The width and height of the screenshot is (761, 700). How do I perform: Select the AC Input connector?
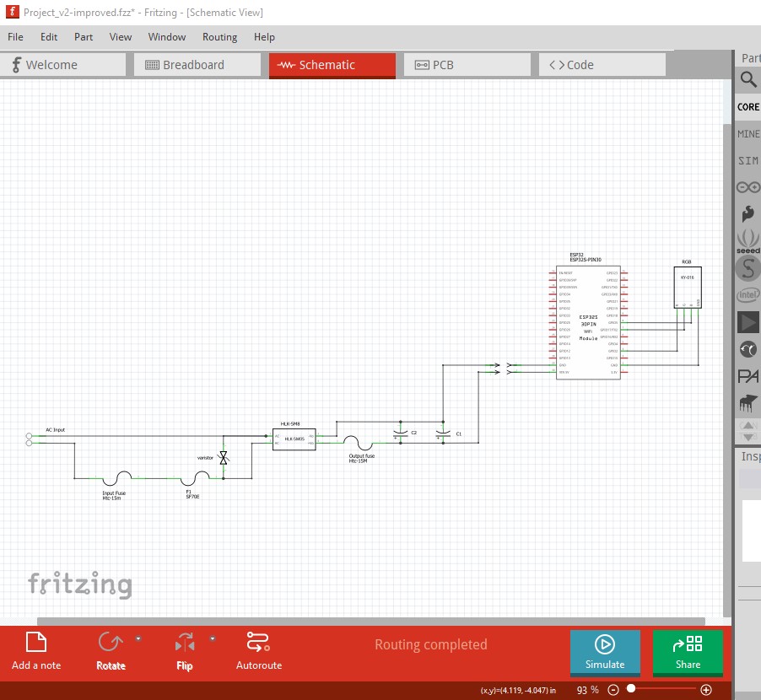pos(30,439)
